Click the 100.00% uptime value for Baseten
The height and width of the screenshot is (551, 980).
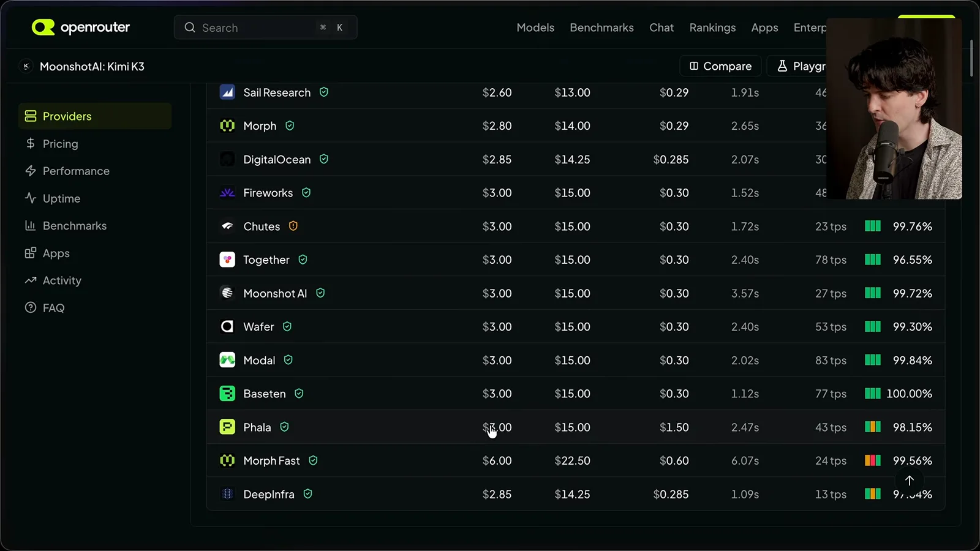[909, 394]
